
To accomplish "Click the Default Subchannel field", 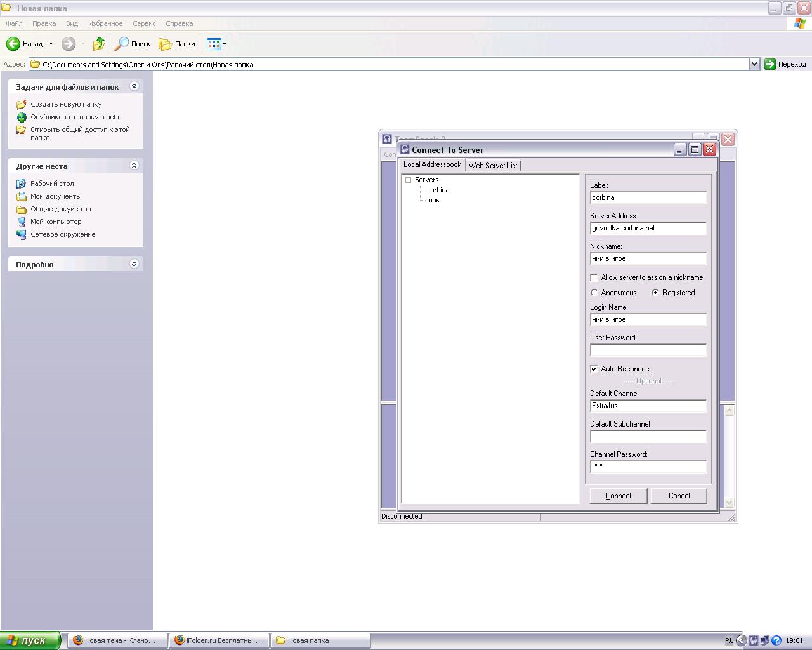I will (x=648, y=436).
